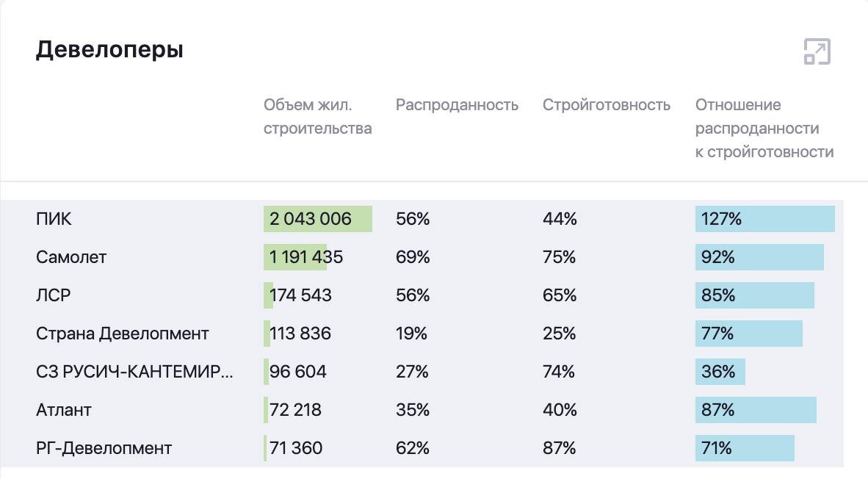Click the 127% blue ratio bar

tap(764, 219)
